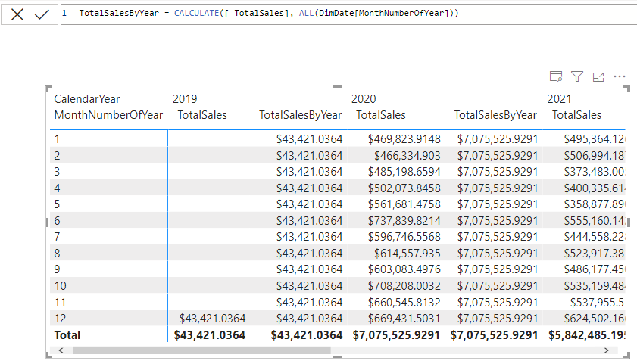Screen dimensions: 637x364
Task: Click _TotalSalesByYear header under 2020
Action: coord(493,115)
